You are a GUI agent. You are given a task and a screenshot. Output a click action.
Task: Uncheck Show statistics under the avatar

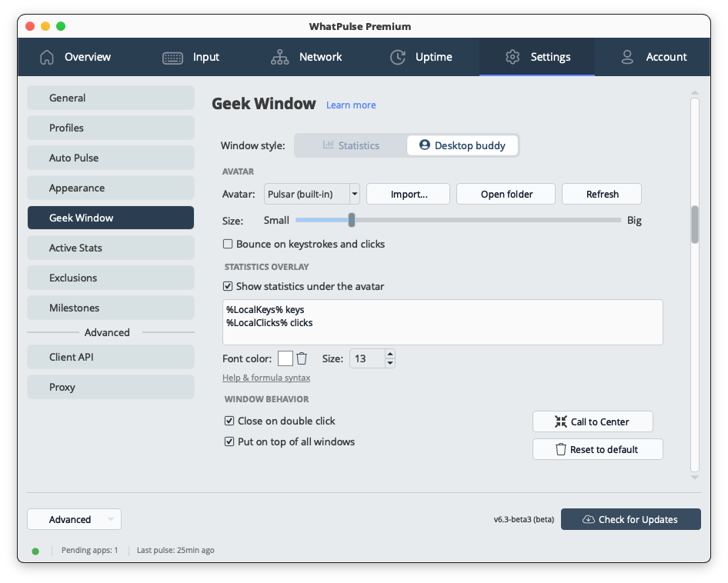tap(228, 286)
